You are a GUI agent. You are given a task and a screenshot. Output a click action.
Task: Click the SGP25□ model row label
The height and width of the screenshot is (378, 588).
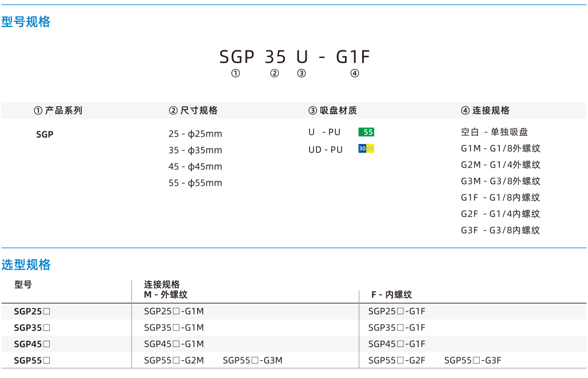[x=32, y=311]
